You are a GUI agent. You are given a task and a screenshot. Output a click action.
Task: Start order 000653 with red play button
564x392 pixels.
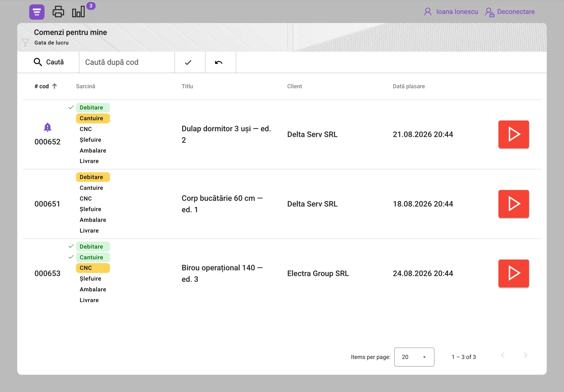click(x=514, y=273)
